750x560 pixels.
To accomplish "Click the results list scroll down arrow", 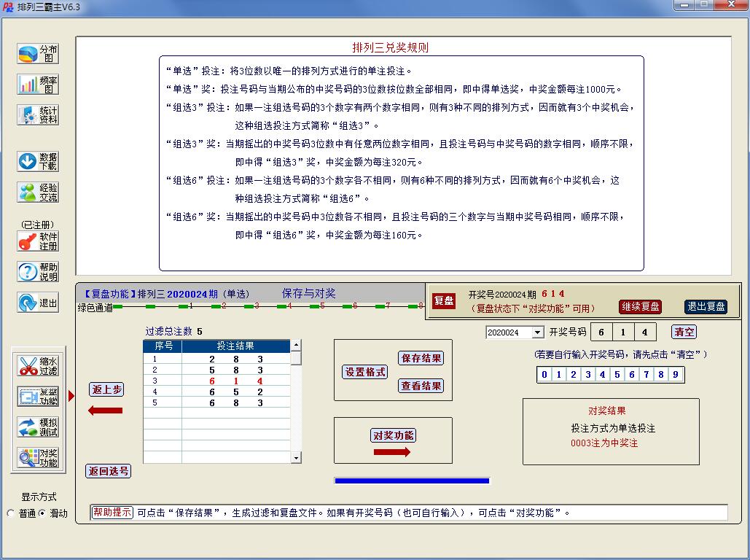I will tap(296, 457).
